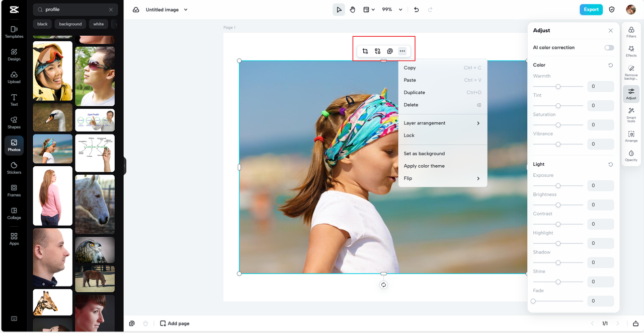Filter photos by black tag
This screenshot has width=644, height=333.
click(x=43, y=24)
